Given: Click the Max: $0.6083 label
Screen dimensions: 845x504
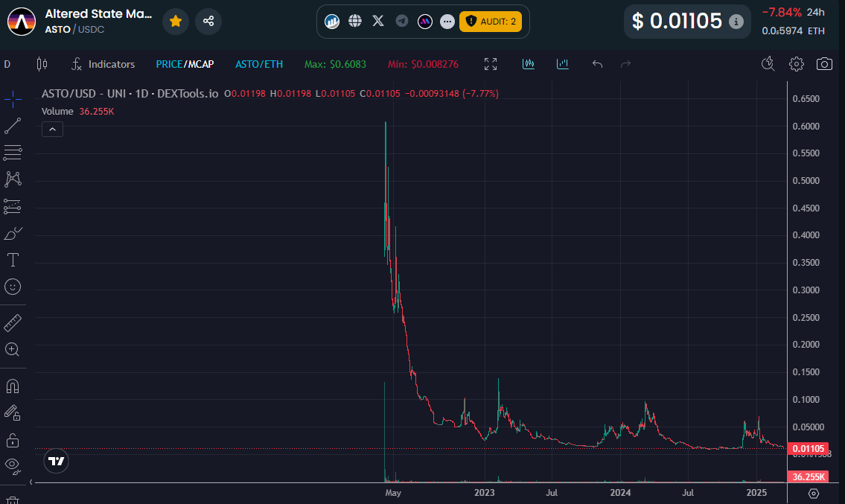Looking at the screenshot, I should pyautogui.click(x=335, y=64).
